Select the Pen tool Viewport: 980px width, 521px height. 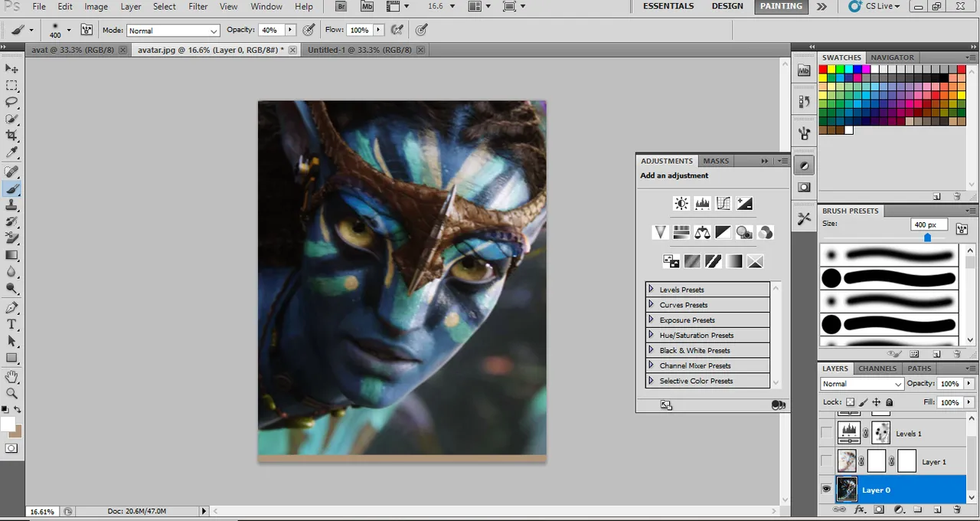[12, 308]
